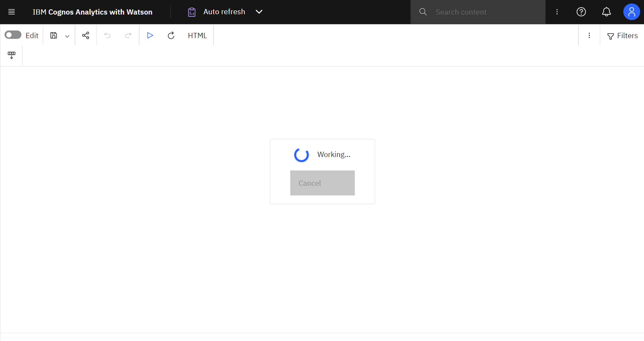The width and height of the screenshot is (644, 341).
Task: Open the hamburger navigation menu
Action: click(11, 12)
